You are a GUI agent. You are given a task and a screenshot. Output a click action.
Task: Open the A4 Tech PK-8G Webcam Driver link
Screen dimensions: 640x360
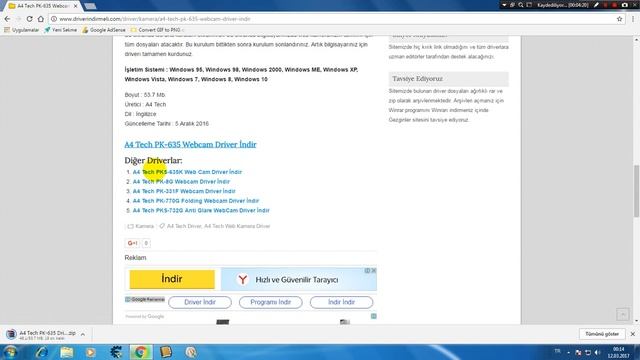[x=181, y=182]
